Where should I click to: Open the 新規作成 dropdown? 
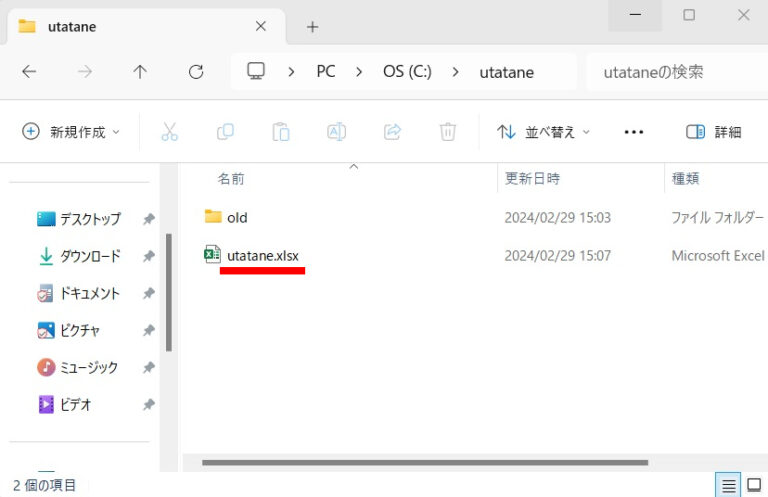click(71, 132)
